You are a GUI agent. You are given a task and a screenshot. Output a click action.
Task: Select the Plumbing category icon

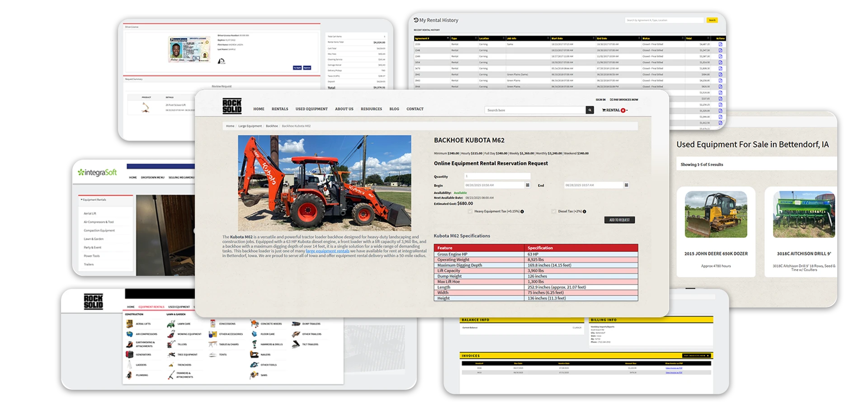pos(129,375)
